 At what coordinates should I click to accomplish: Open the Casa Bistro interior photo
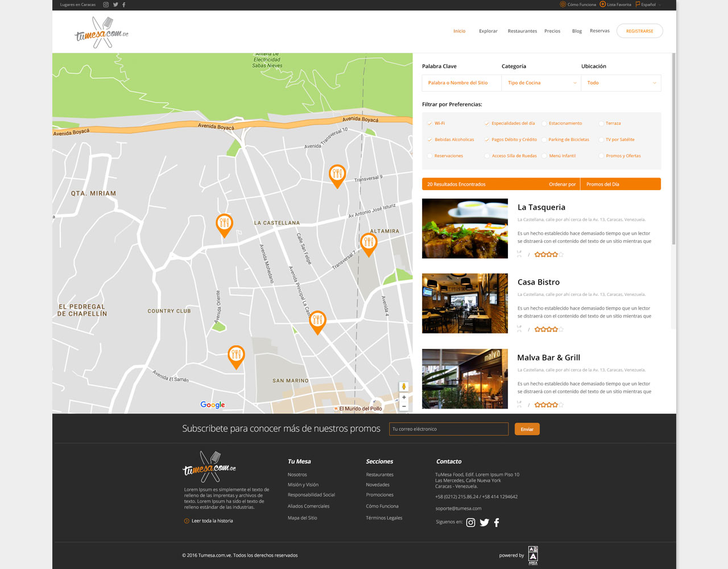click(x=465, y=303)
